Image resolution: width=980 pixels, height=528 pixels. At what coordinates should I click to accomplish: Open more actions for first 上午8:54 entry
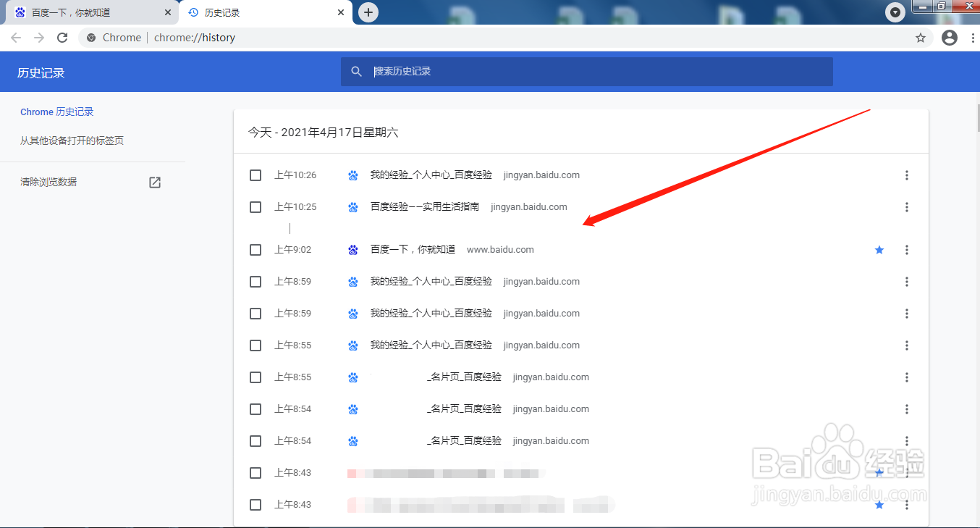(907, 409)
